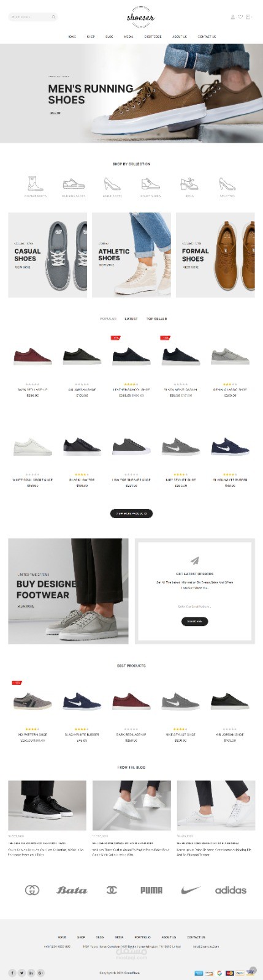The image size is (263, 980).
Task: Open the user account icon
Action: (232, 17)
